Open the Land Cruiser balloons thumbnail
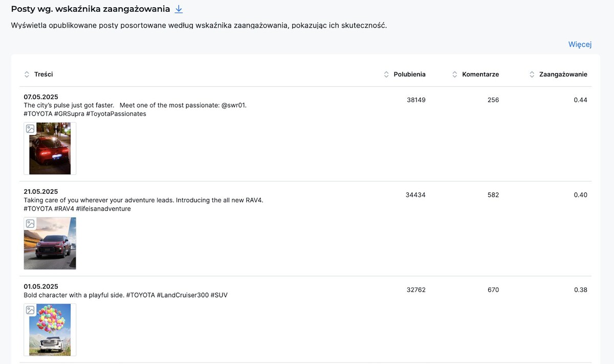This screenshot has height=364, width=614. click(50, 330)
